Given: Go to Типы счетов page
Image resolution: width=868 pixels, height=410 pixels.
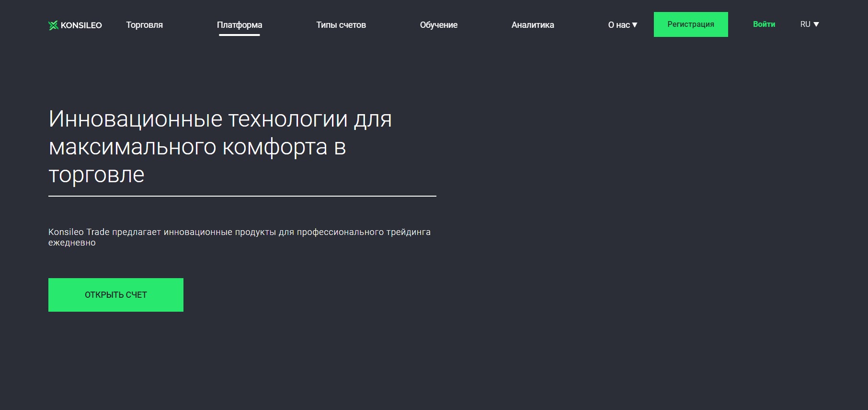Looking at the screenshot, I should tap(341, 25).
